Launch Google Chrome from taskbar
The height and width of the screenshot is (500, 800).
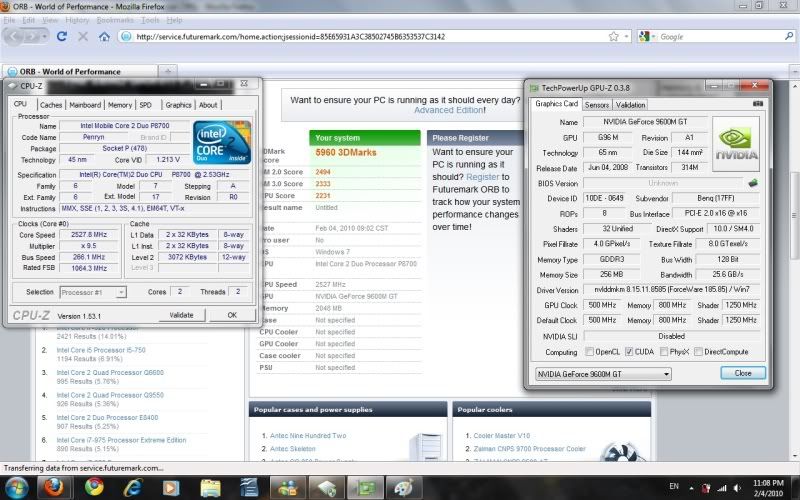94,487
